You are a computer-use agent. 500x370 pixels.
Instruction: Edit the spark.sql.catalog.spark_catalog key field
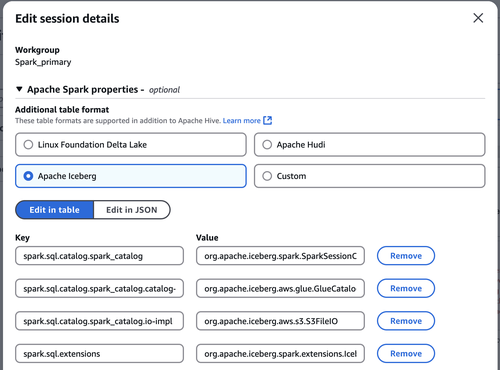[99, 256]
